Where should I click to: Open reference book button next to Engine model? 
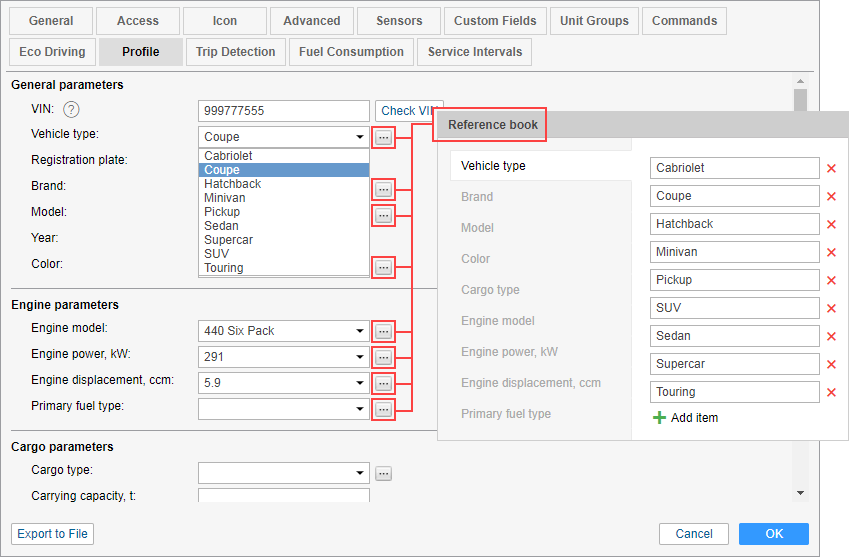pyautogui.click(x=383, y=331)
